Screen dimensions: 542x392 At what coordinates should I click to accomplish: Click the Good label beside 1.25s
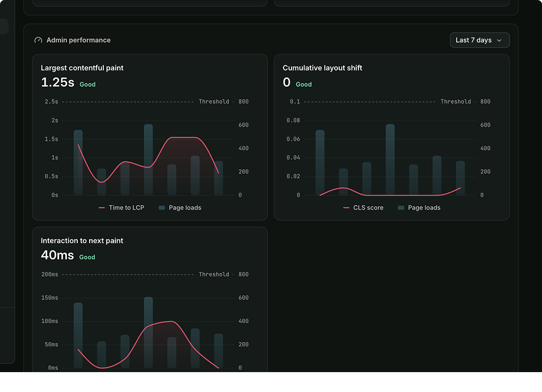click(x=87, y=84)
